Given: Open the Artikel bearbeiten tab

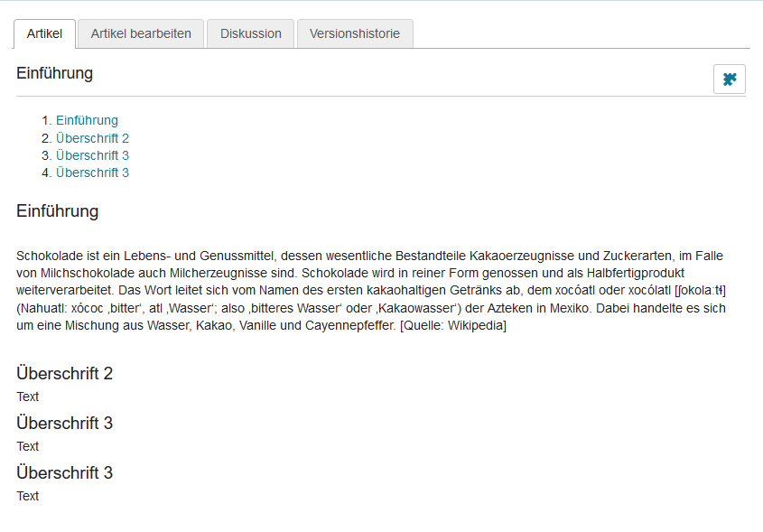Looking at the screenshot, I should coord(140,33).
